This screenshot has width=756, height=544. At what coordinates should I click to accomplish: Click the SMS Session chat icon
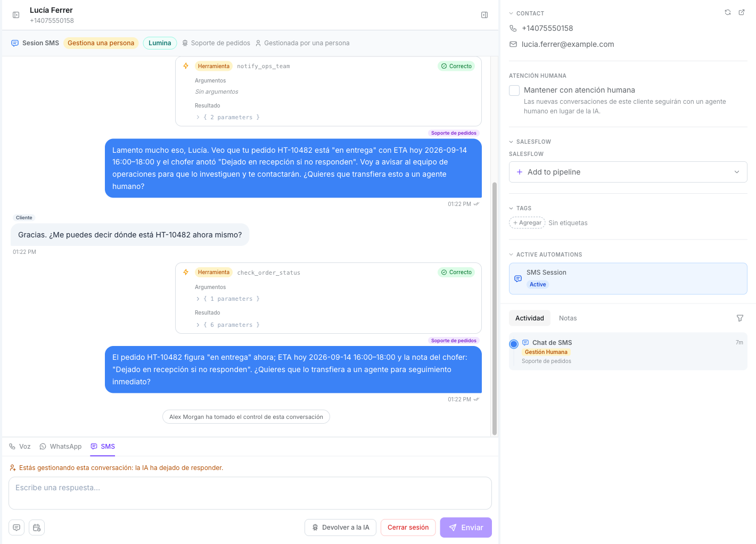(x=518, y=278)
